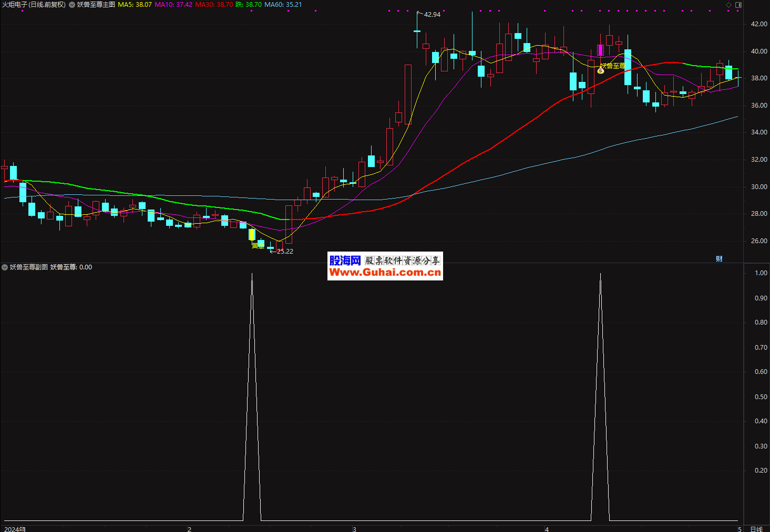This screenshot has width=770, height=532.
Task: Click the 36.00 price axis label
Action: pyautogui.click(x=758, y=106)
